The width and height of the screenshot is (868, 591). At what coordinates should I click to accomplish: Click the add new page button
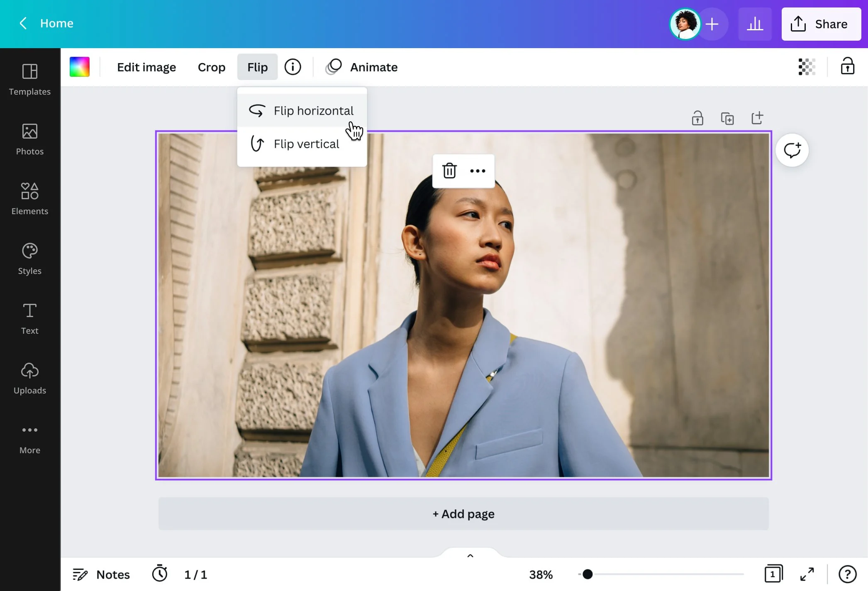click(x=463, y=513)
